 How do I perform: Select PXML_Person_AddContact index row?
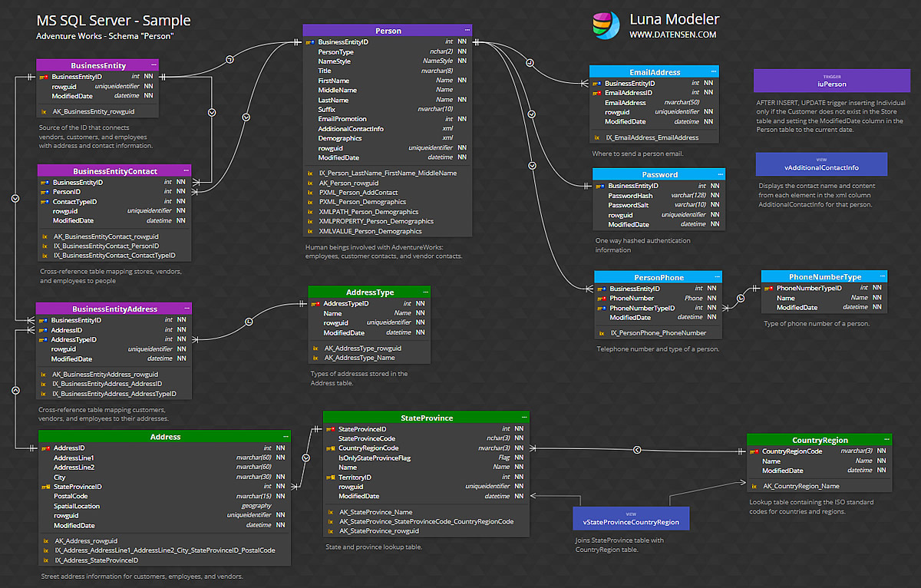(388, 192)
